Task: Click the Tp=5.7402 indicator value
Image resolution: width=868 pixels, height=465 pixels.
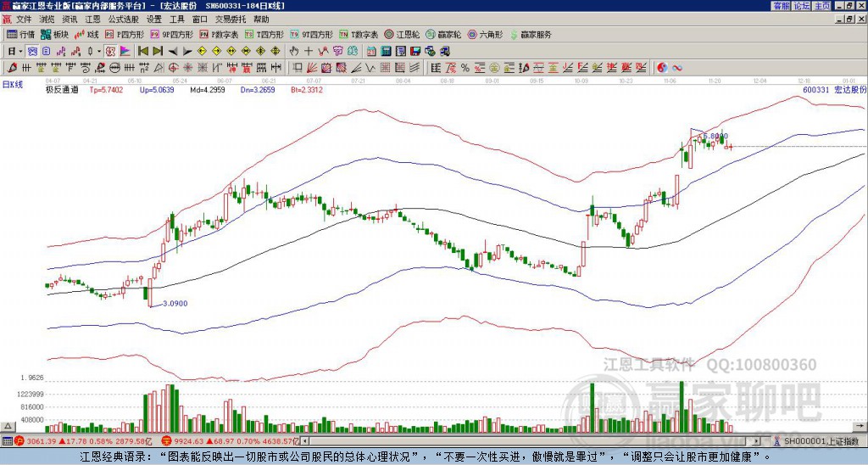Action: pos(106,90)
